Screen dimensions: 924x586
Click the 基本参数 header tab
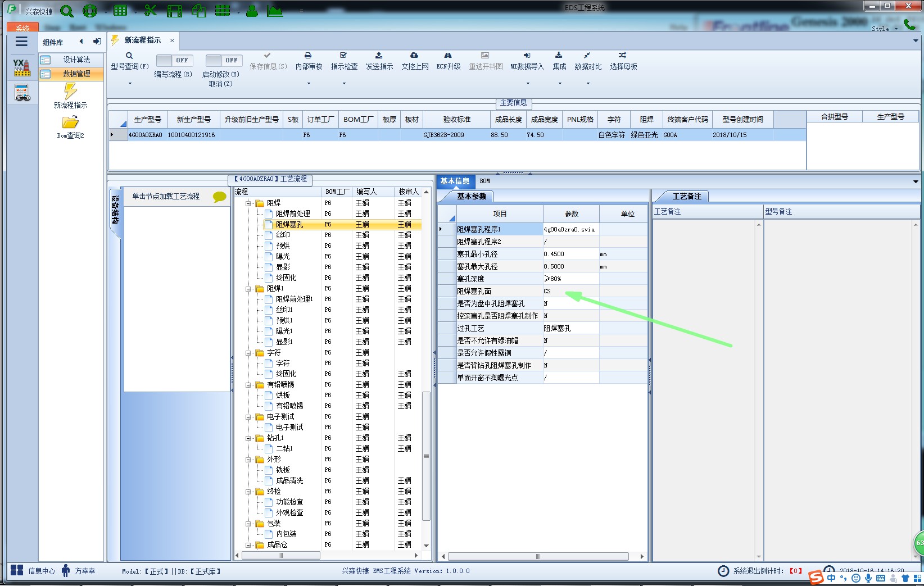[x=471, y=196]
